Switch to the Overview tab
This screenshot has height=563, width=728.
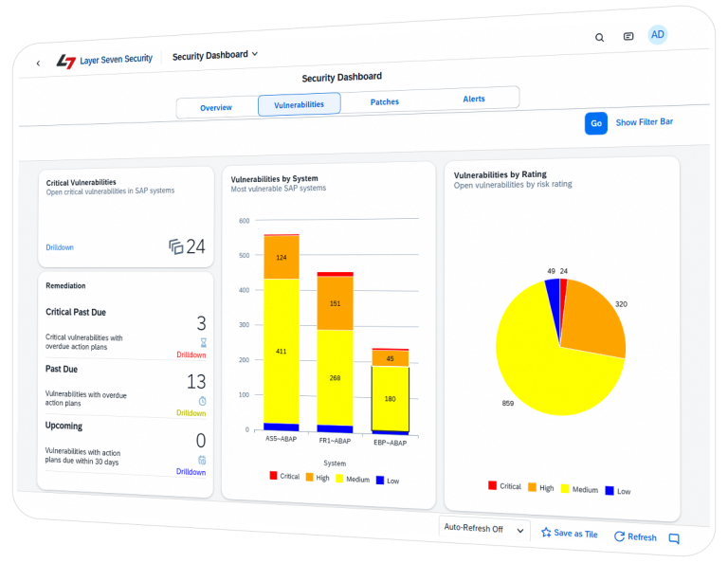(x=216, y=108)
